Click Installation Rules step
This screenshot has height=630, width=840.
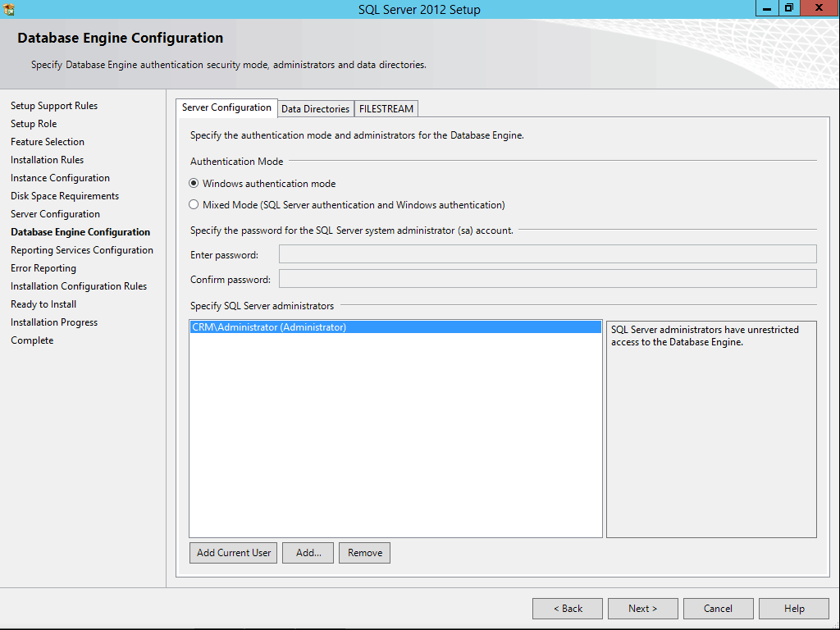tap(47, 160)
